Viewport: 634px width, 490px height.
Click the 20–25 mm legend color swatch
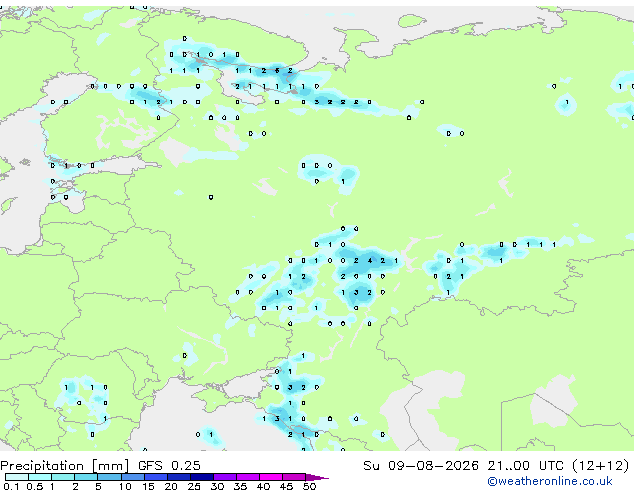179,477
